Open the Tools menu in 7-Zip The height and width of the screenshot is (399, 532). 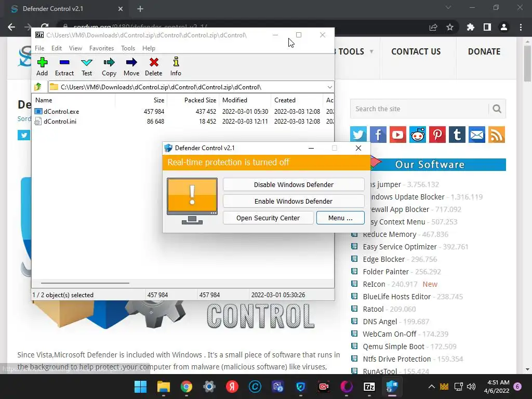(128, 48)
